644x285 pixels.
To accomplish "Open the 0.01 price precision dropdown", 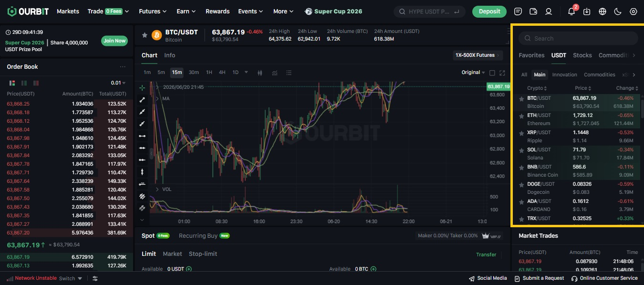I will click(x=118, y=83).
